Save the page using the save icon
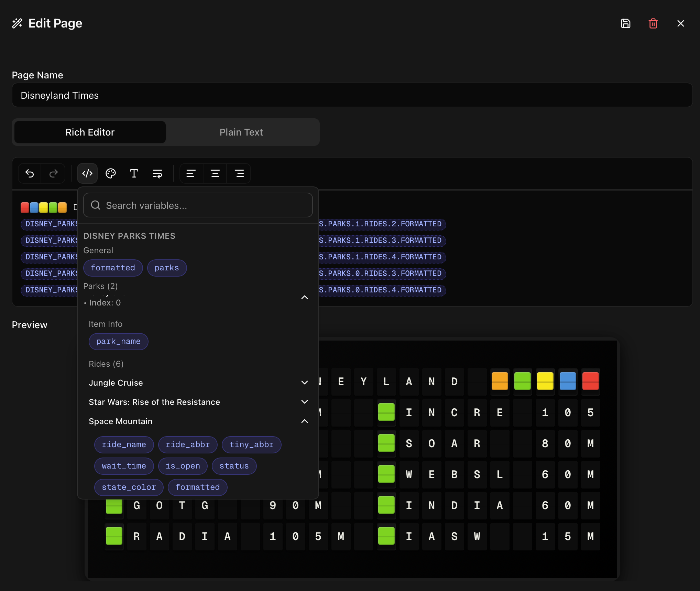Screen dimensions: 700x591 pos(625,23)
